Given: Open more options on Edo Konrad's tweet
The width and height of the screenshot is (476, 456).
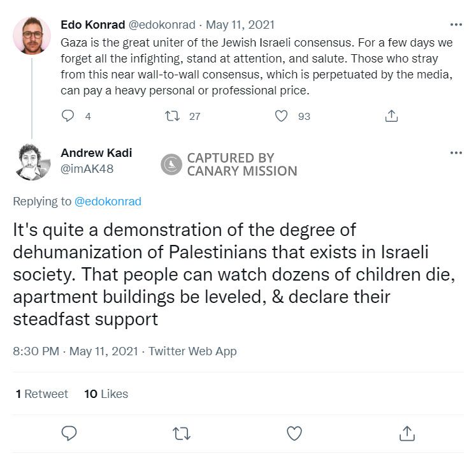Looking at the screenshot, I should [456, 25].
